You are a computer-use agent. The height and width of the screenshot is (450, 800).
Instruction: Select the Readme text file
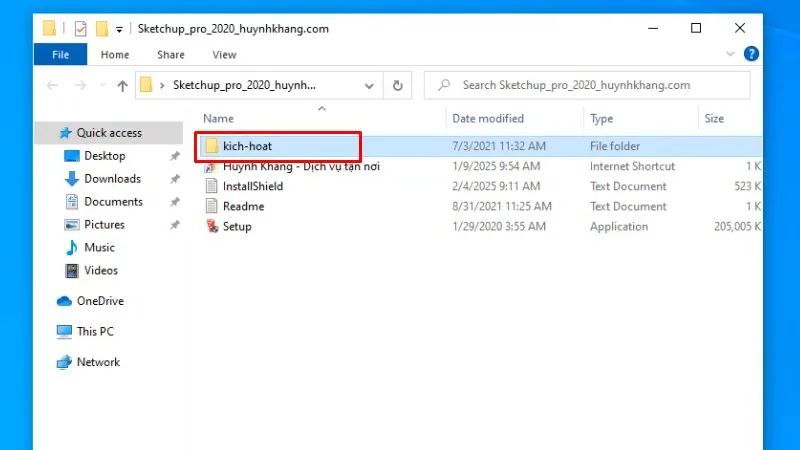click(243, 206)
